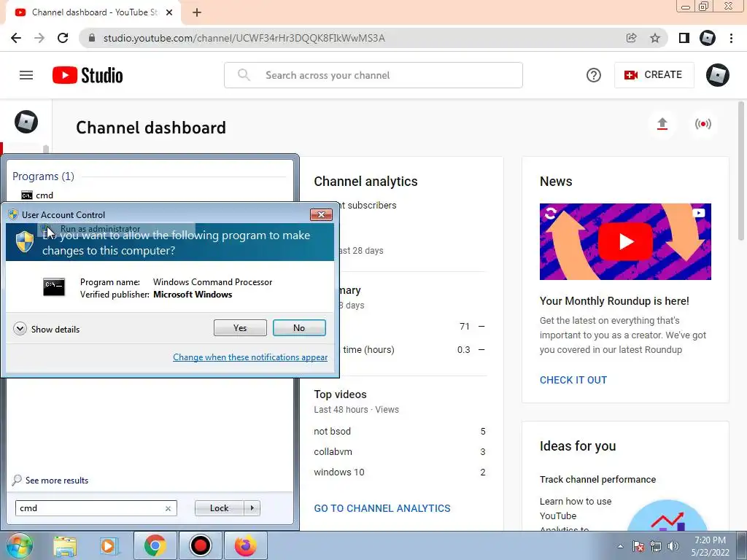Open the red recorder app in taskbar
This screenshot has height=560, width=747.
tap(200, 545)
